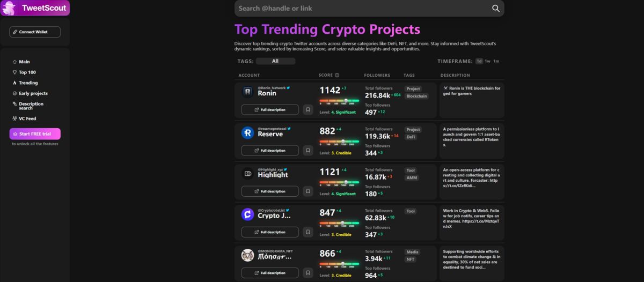Go to Early projects page
The height and width of the screenshot is (282, 644).
point(30,93)
